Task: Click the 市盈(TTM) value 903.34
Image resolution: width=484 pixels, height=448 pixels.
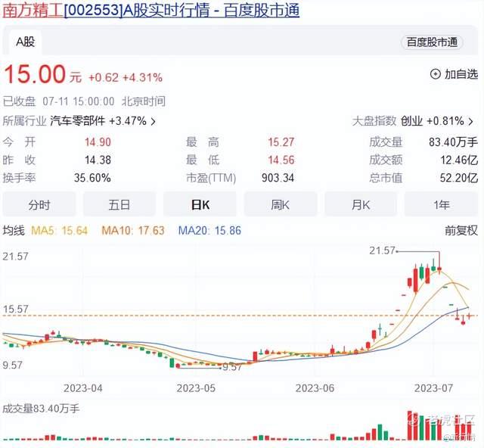Action: tap(278, 178)
